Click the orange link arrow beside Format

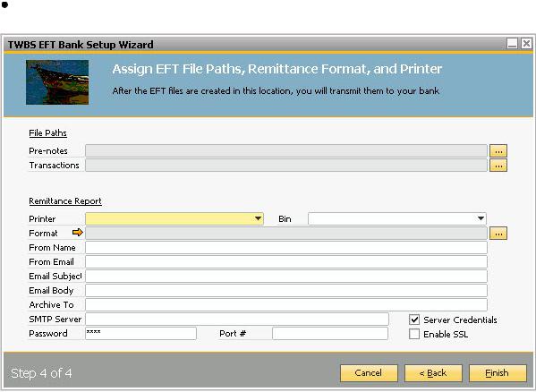click(x=78, y=233)
